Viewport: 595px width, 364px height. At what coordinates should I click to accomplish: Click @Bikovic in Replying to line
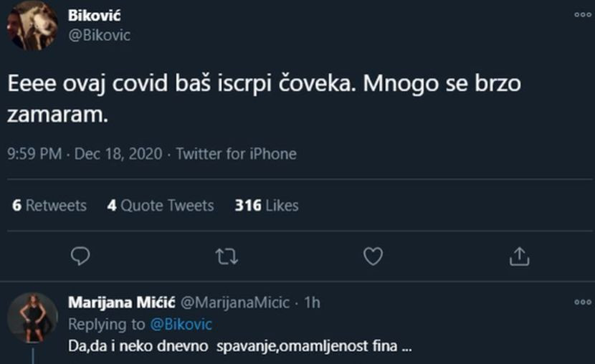tap(180, 324)
